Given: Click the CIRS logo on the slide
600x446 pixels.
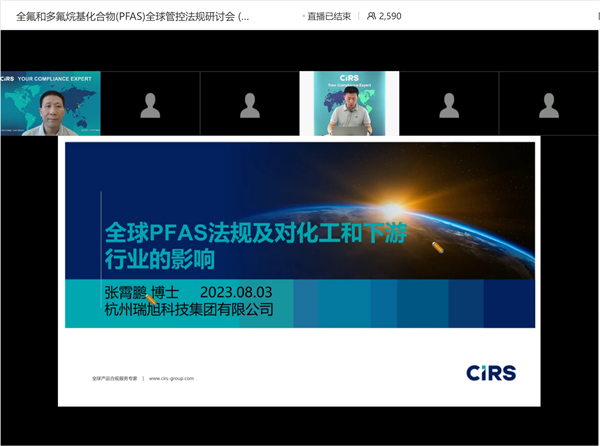Looking at the screenshot, I should point(490,372).
